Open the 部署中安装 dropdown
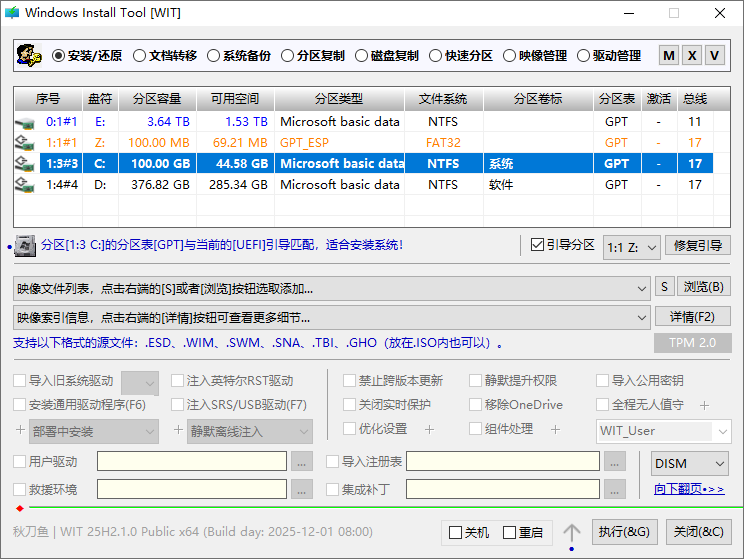The height and width of the screenshot is (559, 744). pyautogui.click(x=94, y=431)
